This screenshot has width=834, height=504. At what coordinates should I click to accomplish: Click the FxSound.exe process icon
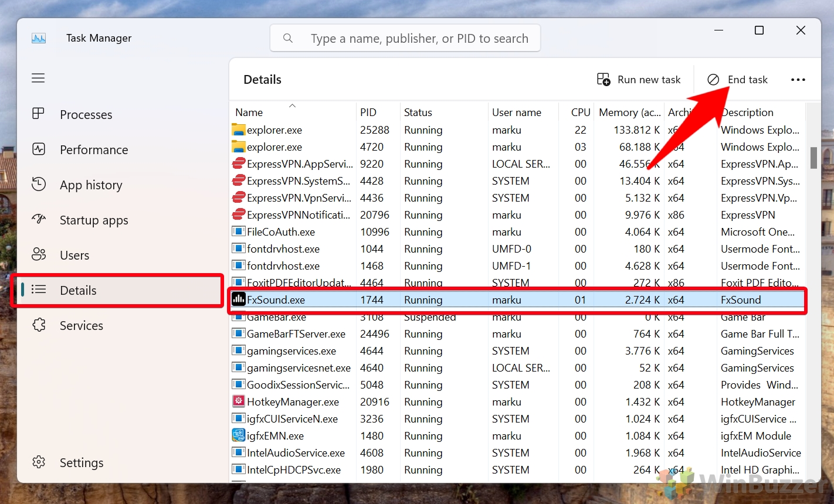tap(239, 299)
